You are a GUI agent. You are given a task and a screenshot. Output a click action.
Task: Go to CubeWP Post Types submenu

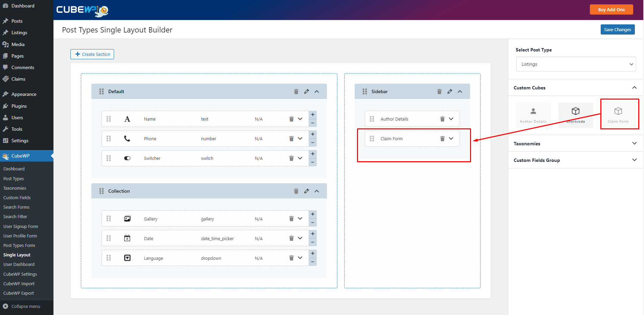(x=14, y=178)
